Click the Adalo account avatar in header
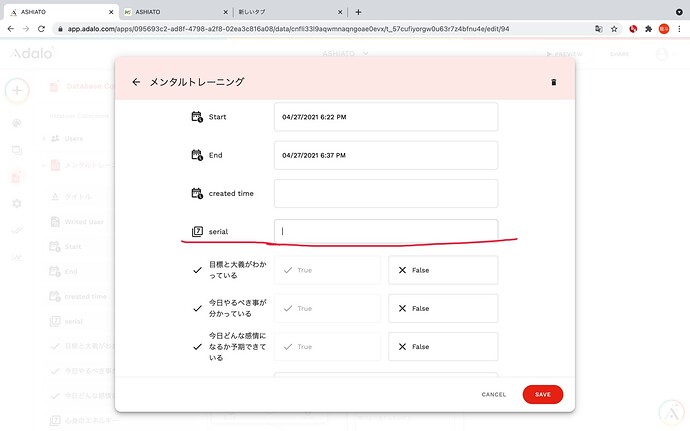This screenshot has width=690, height=431. [661, 54]
